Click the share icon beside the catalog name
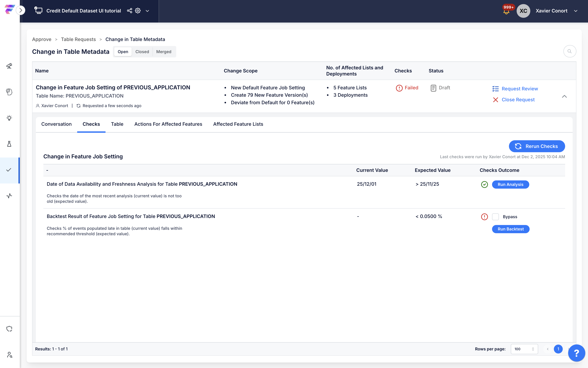This screenshot has width=588, height=368. point(130,11)
